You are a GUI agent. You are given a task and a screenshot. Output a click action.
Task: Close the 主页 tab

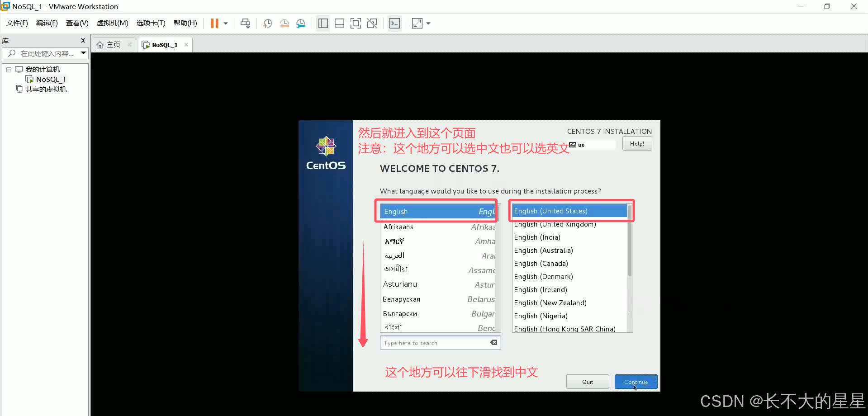pyautogui.click(x=130, y=44)
